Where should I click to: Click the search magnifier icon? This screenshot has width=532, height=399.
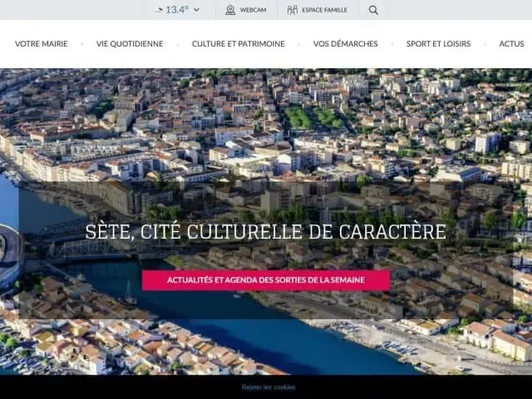tap(373, 10)
